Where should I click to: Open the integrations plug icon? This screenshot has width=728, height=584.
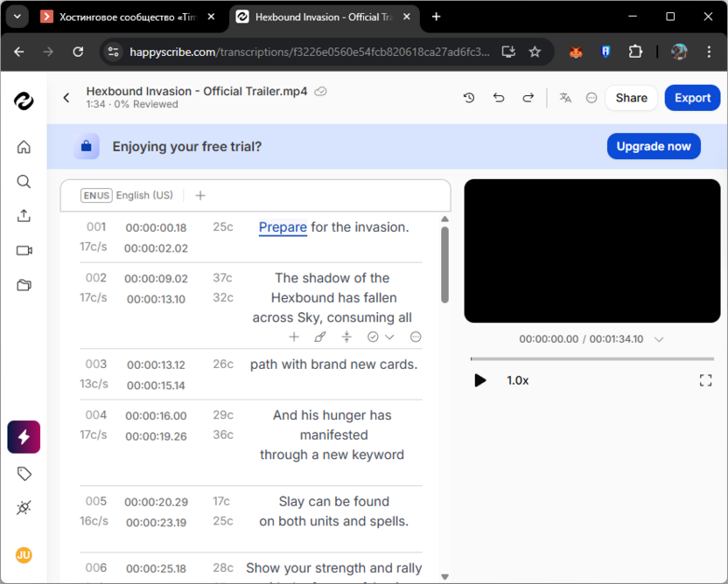click(24, 507)
